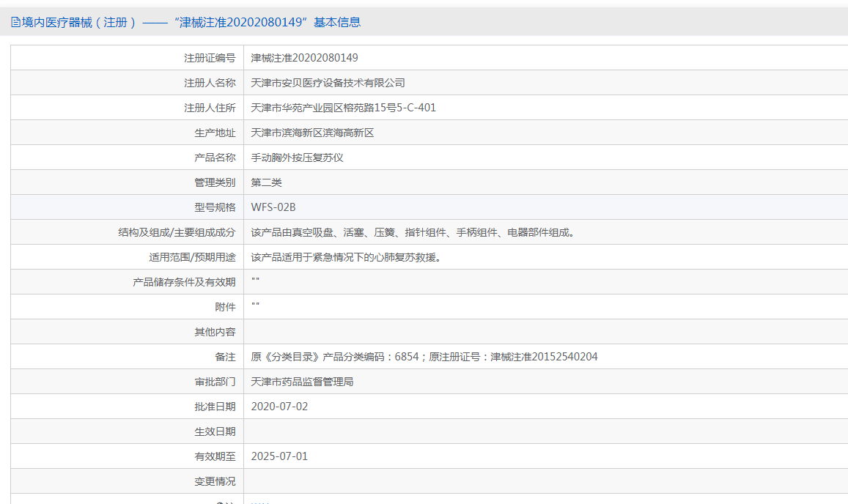Click the 审批部门 label

coord(215,381)
